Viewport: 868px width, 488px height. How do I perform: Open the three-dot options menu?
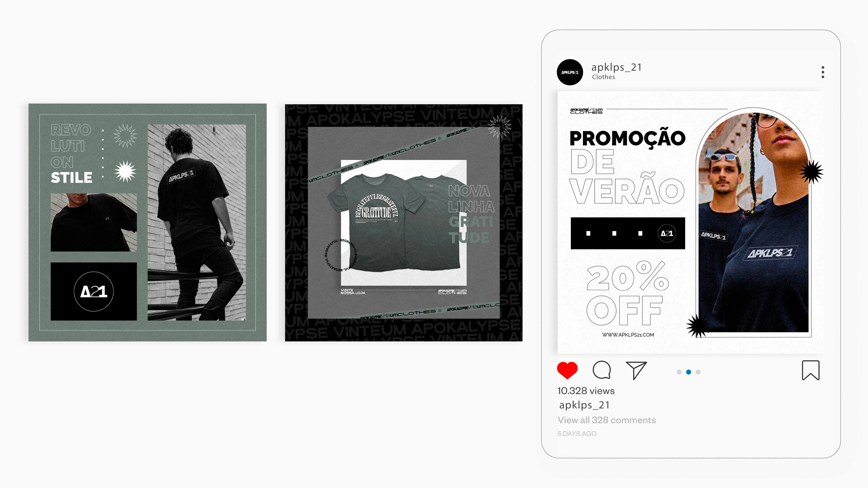823,72
